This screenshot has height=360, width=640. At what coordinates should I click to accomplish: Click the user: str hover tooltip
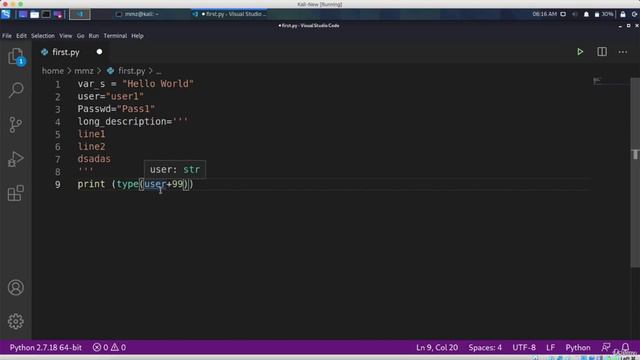coord(175,169)
